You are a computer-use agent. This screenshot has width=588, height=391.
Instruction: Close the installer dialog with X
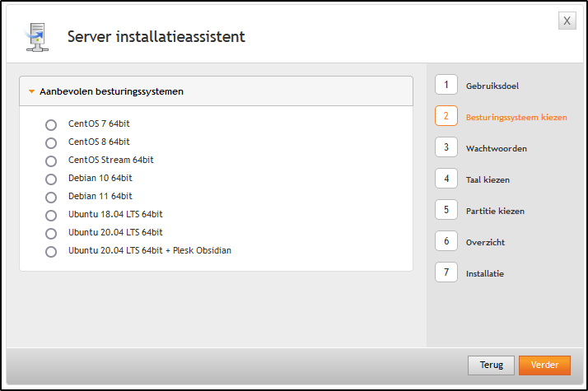[x=567, y=21]
